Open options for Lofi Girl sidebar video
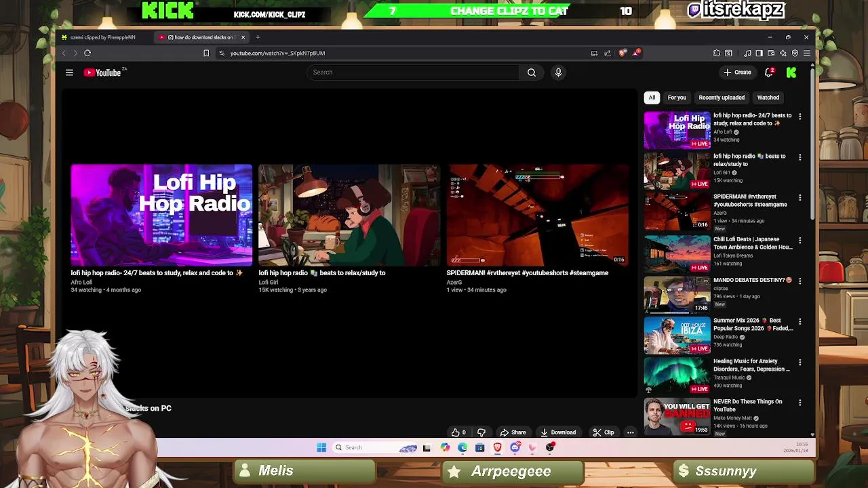868x488 pixels. coord(800,157)
